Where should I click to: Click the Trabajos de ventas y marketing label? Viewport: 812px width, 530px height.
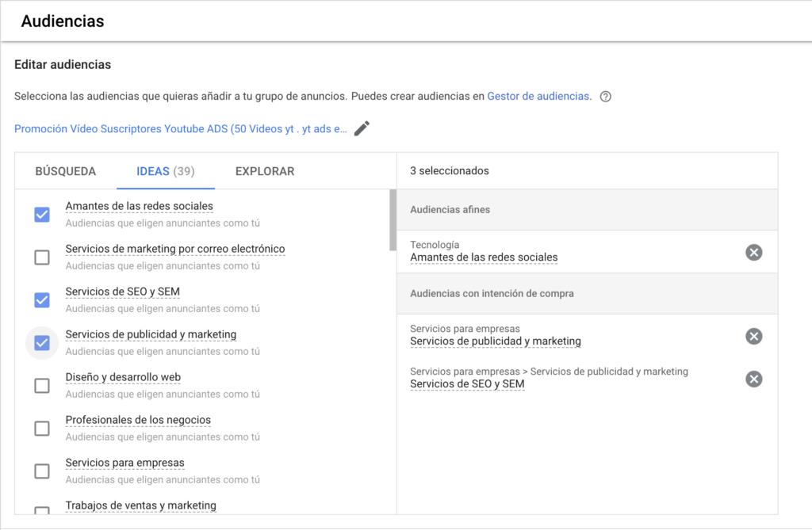tap(141, 505)
